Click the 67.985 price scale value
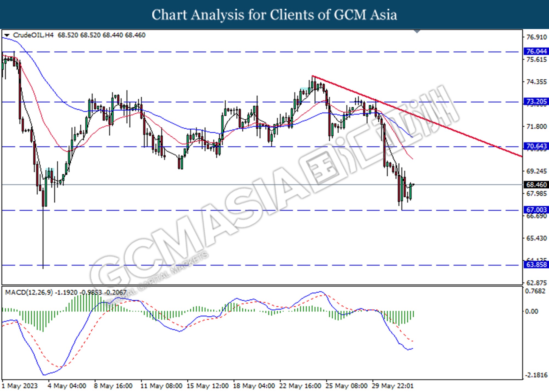This screenshot has width=549, height=392. pyautogui.click(x=536, y=194)
